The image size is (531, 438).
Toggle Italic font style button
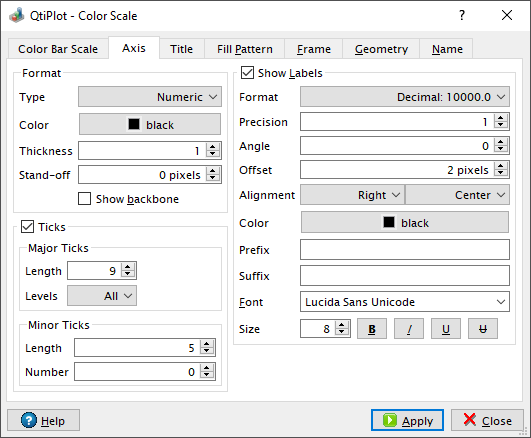[x=409, y=329]
